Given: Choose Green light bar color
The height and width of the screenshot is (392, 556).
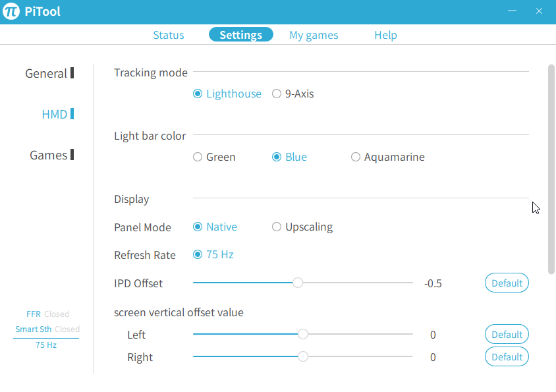Looking at the screenshot, I should (x=198, y=157).
